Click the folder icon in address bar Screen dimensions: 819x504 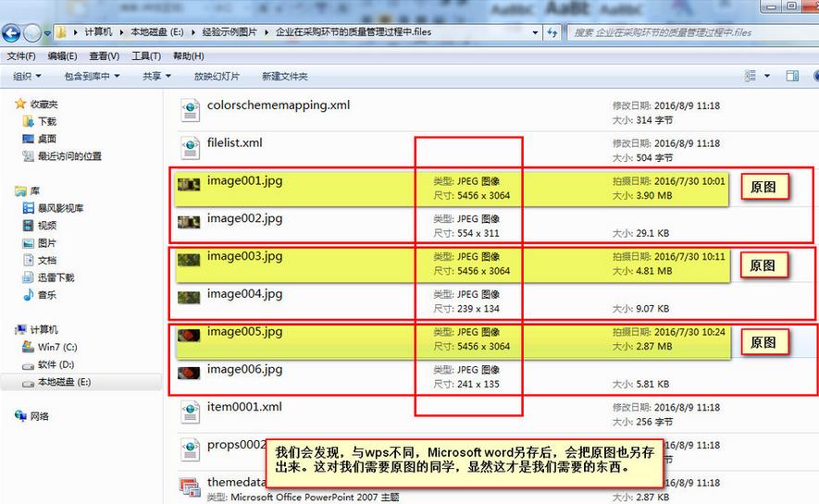tap(61, 32)
